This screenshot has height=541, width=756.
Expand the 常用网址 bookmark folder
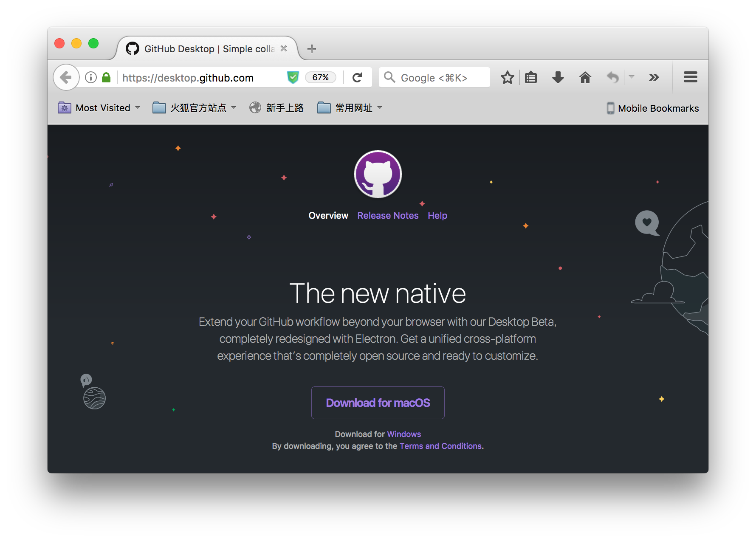(350, 108)
